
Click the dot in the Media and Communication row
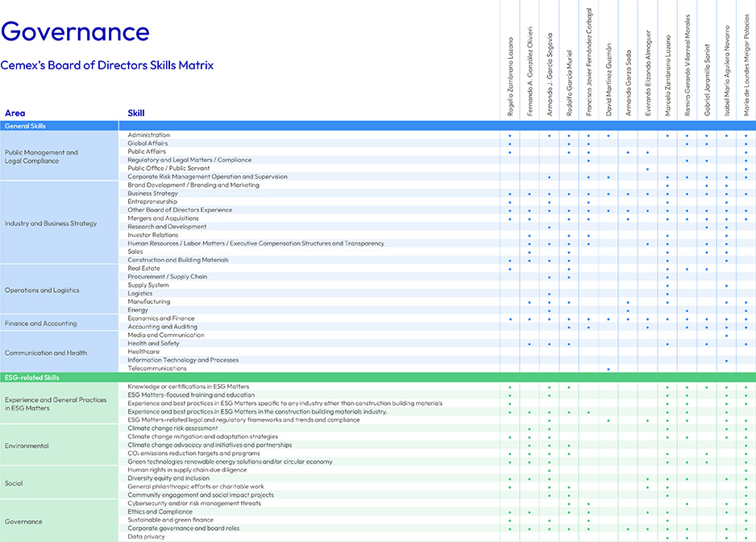[726, 336]
